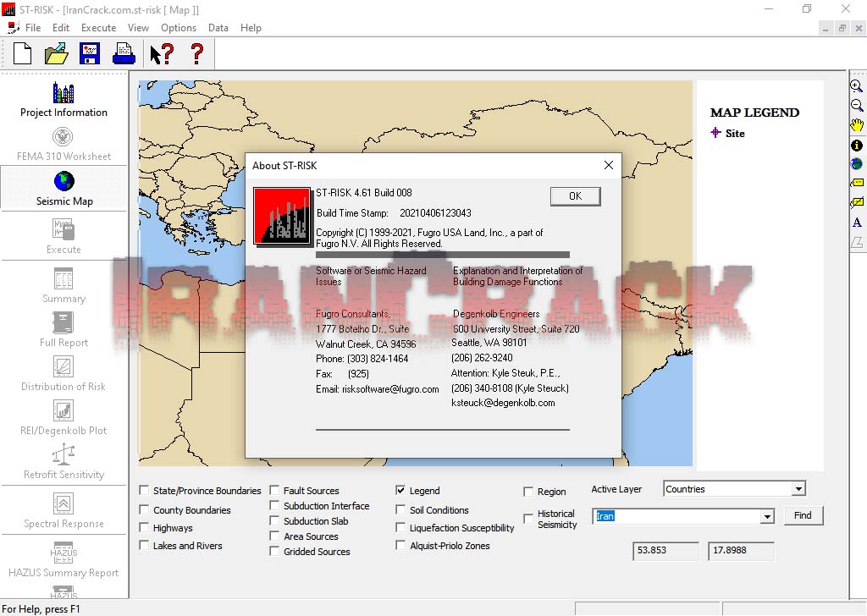Click the Print icon in the toolbar

point(124,52)
